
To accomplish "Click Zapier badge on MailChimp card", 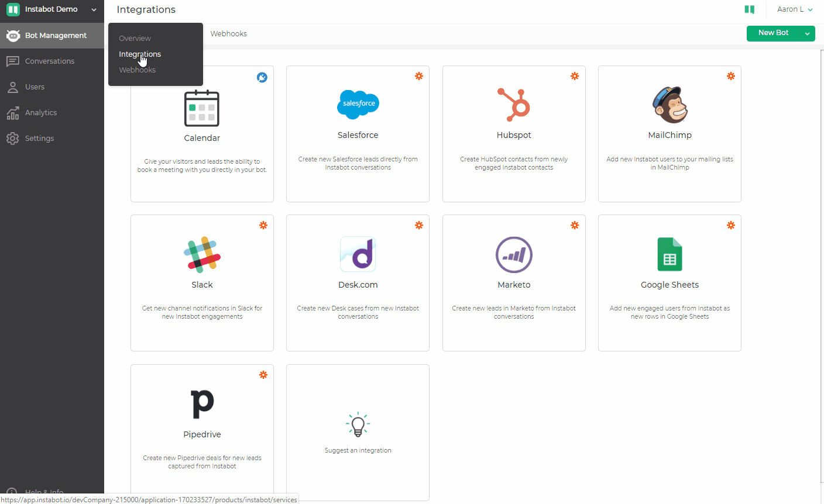I will pyautogui.click(x=731, y=76).
